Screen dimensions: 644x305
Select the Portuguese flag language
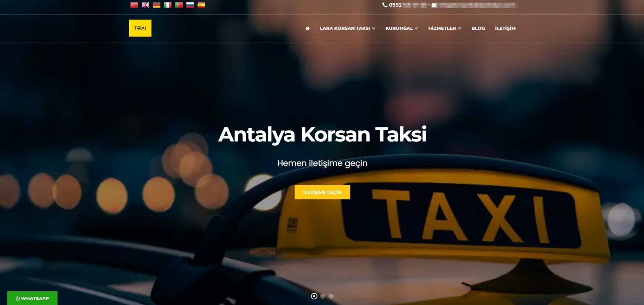179,5
